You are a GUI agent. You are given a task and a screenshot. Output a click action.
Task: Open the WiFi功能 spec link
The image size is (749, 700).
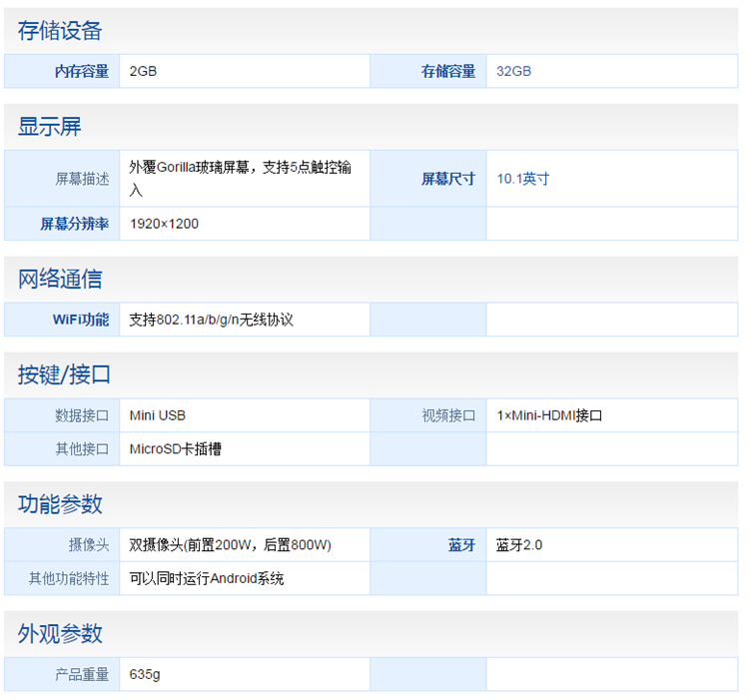click(x=81, y=320)
